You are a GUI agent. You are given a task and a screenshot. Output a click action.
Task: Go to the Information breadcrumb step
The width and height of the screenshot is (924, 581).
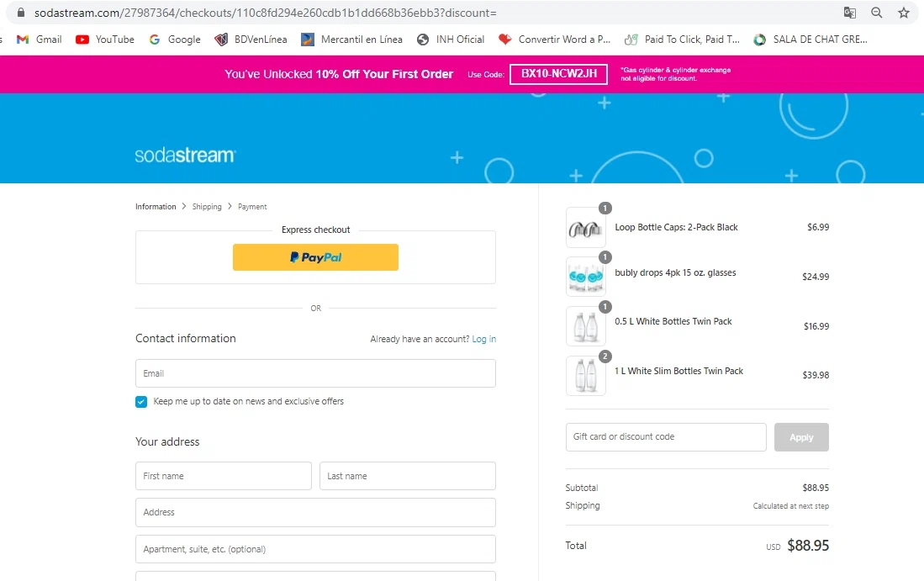156,207
